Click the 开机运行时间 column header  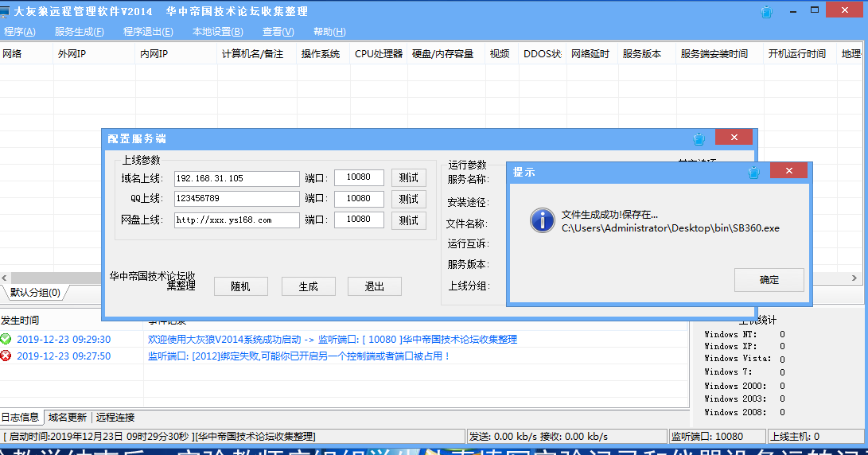[800, 53]
